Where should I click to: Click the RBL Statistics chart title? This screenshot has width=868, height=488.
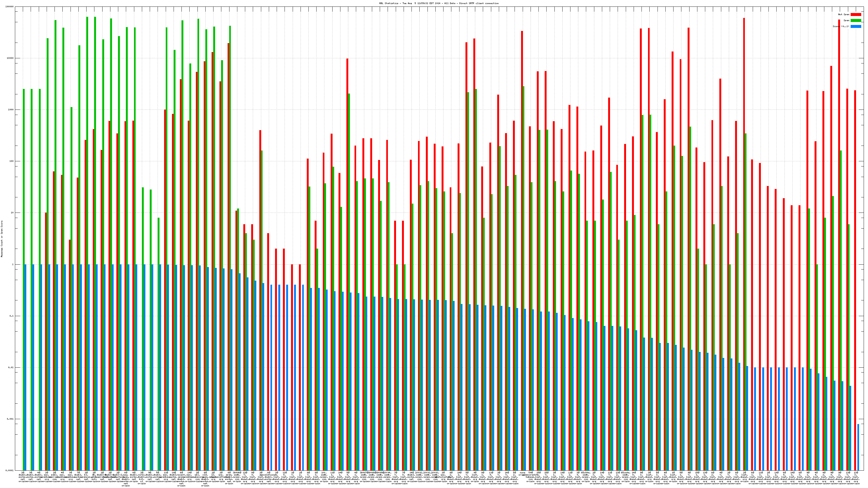[x=439, y=3]
